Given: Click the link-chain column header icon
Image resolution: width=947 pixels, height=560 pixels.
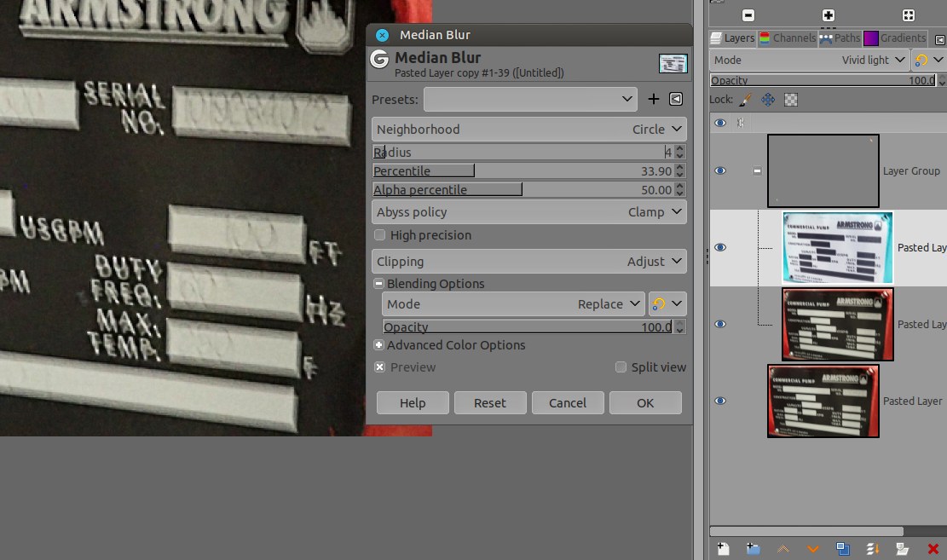Looking at the screenshot, I should pyautogui.click(x=741, y=123).
